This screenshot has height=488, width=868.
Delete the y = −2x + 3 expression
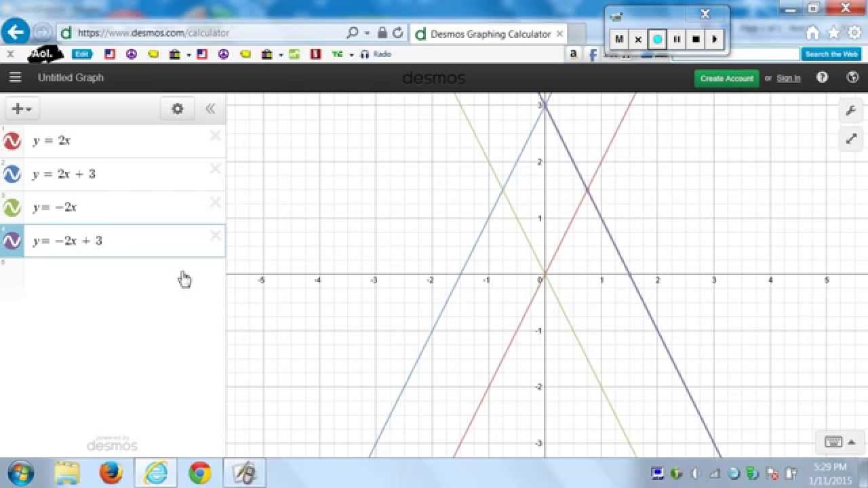pos(215,235)
